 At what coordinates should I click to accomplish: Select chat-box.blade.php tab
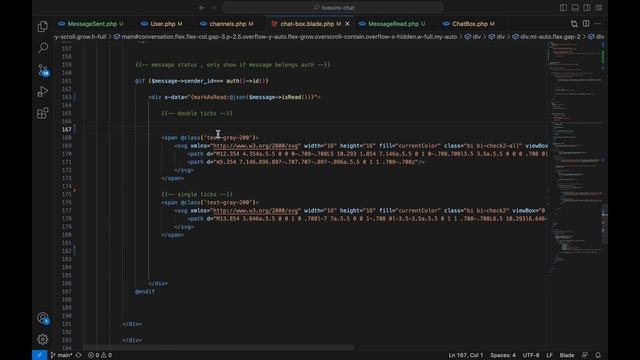307,24
